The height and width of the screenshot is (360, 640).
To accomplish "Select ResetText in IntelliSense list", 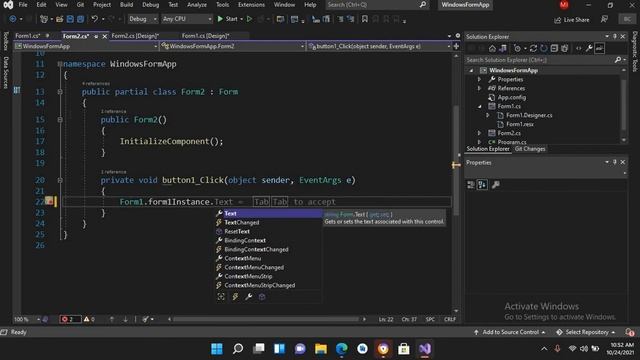I will pyautogui.click(x=237, y=231).
